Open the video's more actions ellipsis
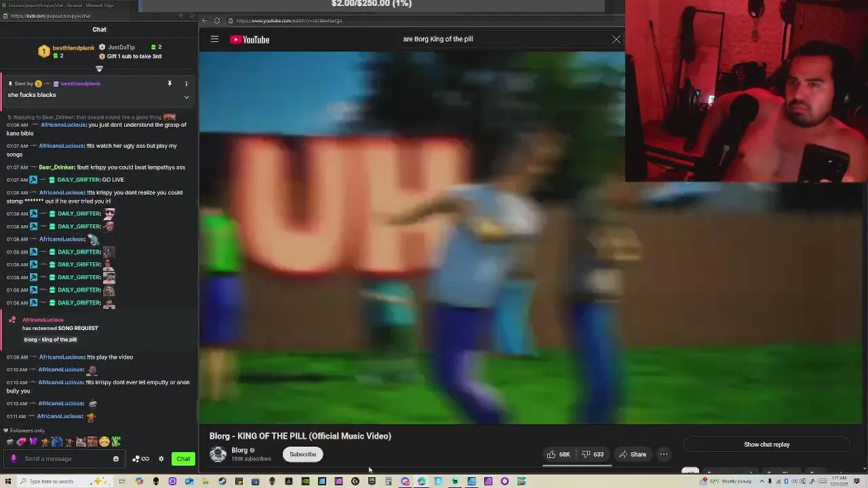 [x=664, y=454]
